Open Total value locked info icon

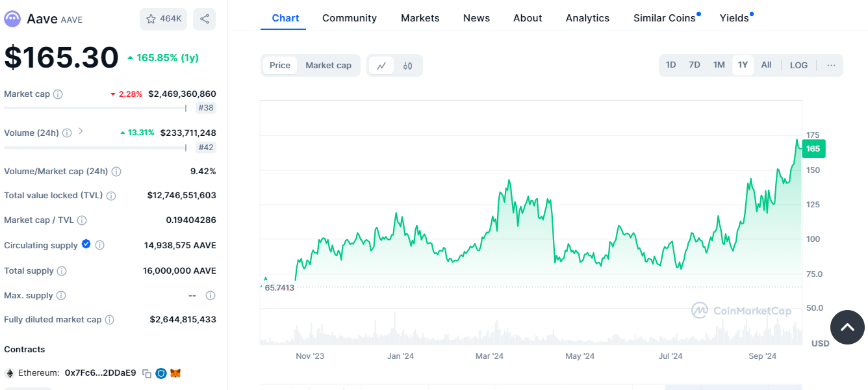pyautogui.click(x=111, y=196)
